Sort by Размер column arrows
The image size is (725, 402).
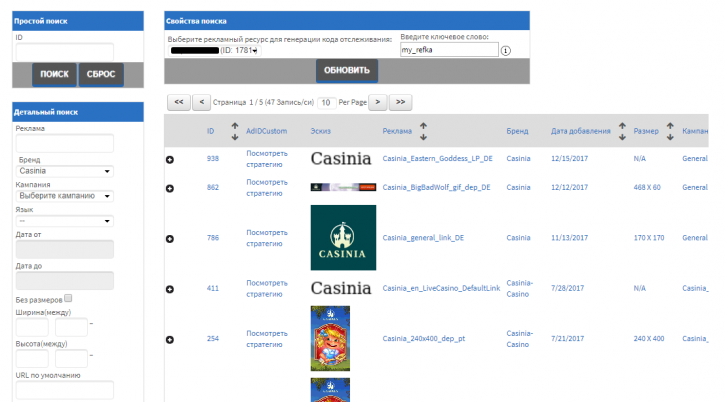coord(670,131)
